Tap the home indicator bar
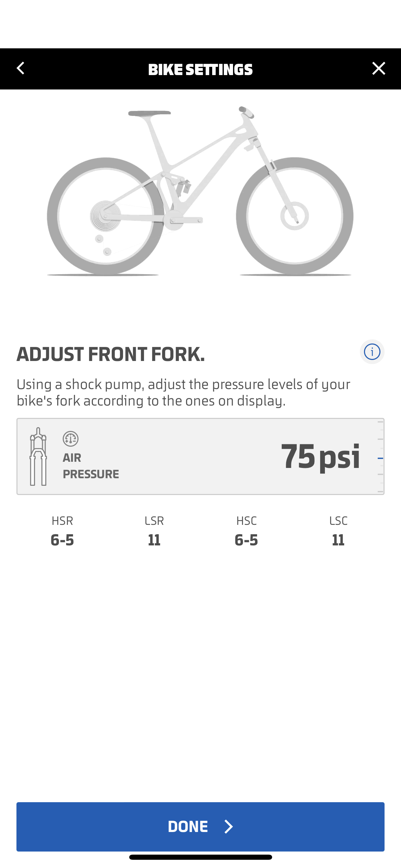Screen dimensions: 401x868 [x=200, y=857]
